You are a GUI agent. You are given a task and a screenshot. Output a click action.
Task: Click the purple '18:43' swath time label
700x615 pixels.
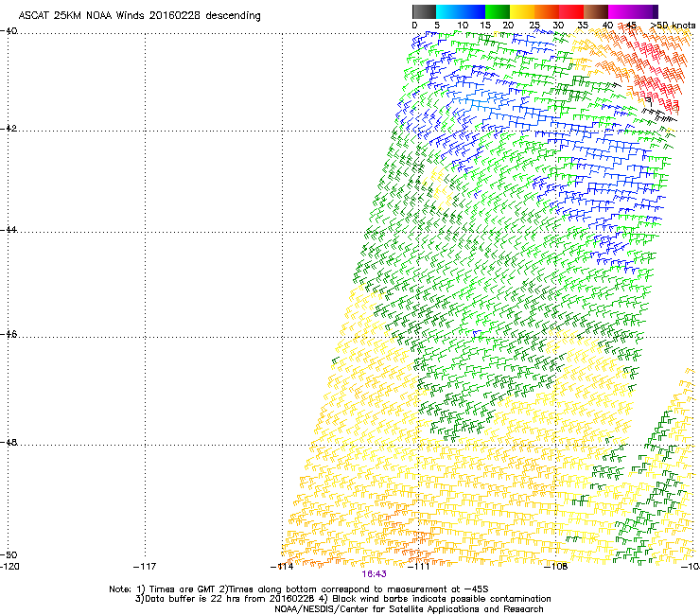(374, 574)
